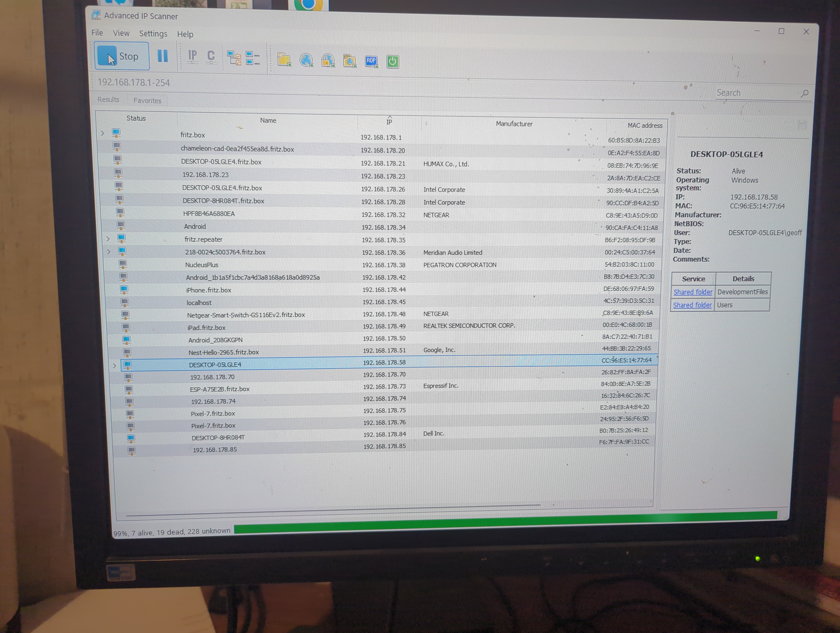840x633 pixels.
Task: Open the Settings menu
Action: [153, 34]
